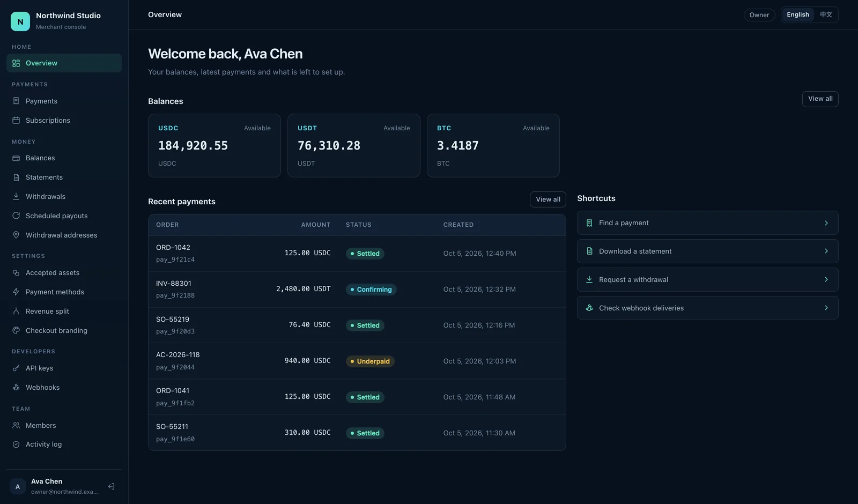The height and width of the screenshot is (504, 858).
Task: Click the Overview grid icon in sidebar
Action: pos(16,63)
